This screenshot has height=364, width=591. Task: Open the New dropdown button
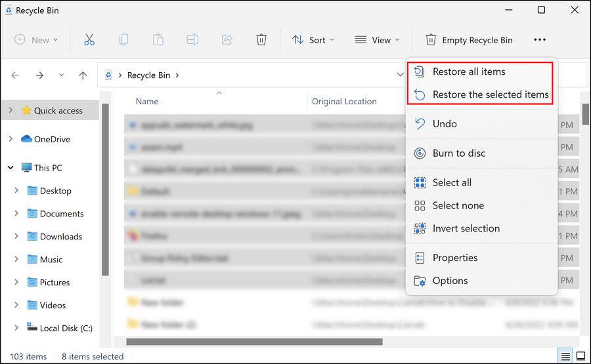pyautogui.click(x=36, y=40)
